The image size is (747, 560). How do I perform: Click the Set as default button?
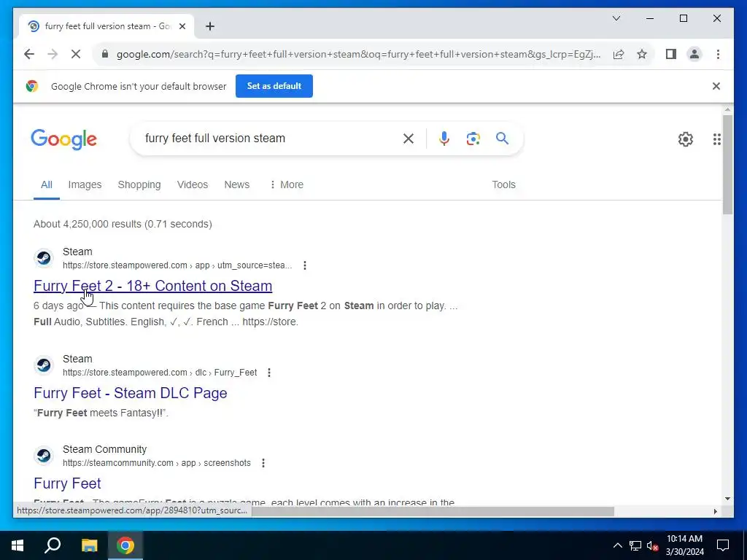point(274,86)
